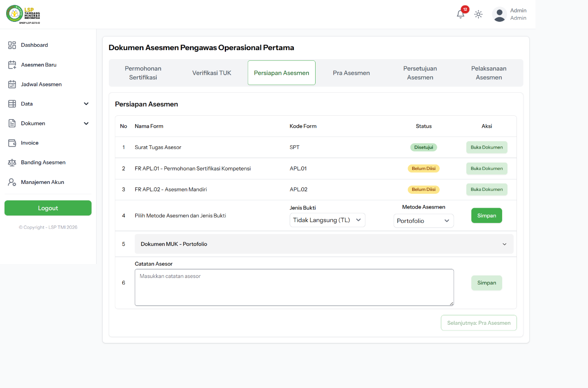Click the FR APL.01 form name
Viewport: 588px width, 388px height.
point(193,168)
